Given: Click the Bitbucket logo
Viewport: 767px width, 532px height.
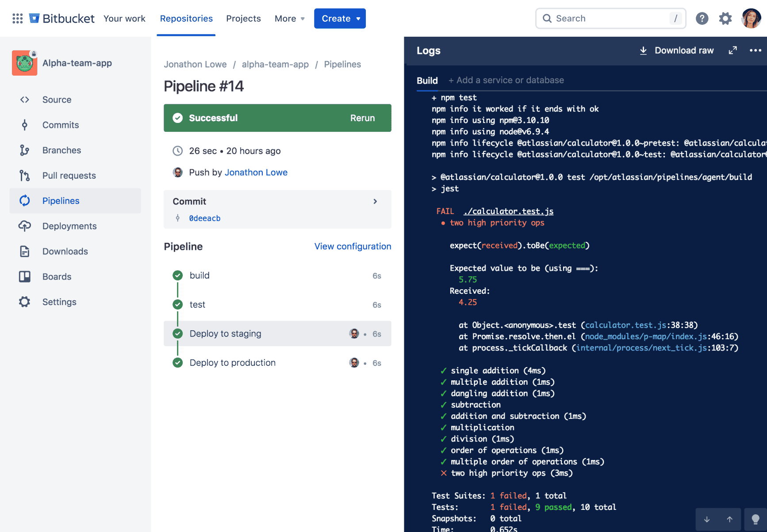Looking at the screenshot, I should coord(62,19).
